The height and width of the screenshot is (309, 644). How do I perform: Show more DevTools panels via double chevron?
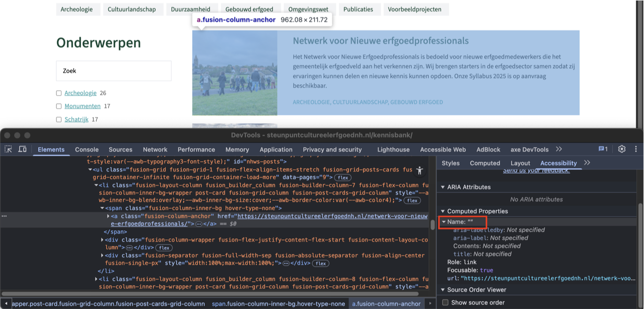(x=559, y=149)
